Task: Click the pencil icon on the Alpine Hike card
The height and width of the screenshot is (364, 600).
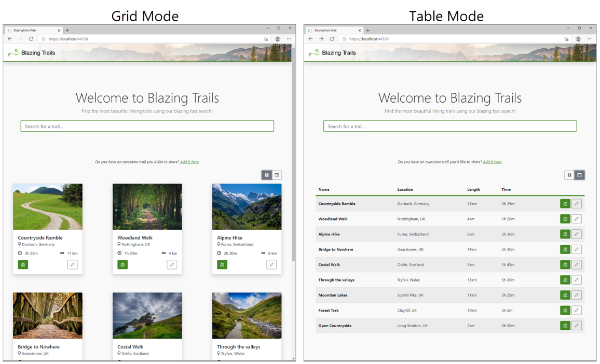Action: (271, 264)
